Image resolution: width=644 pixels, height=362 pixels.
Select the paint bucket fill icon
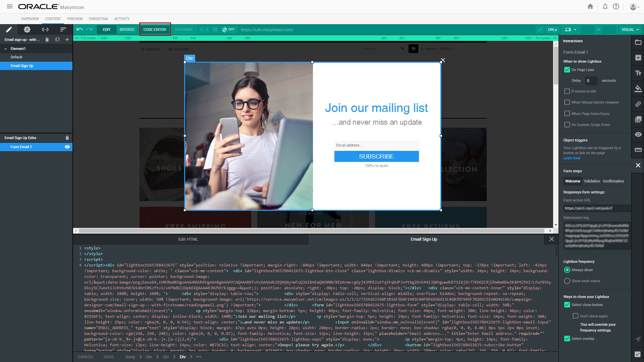pos(638,88)
